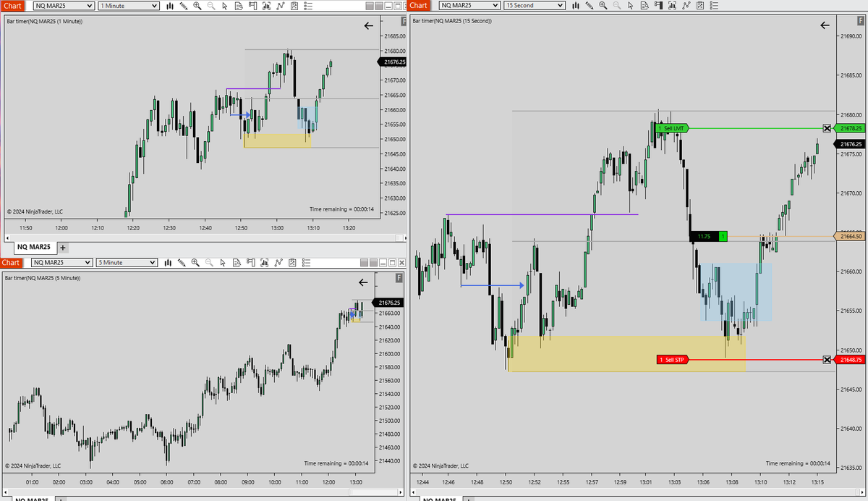Click the 11.75 position PnL marker
The width and height of the screenshot is (868, 501).
[x=708, y=236]
